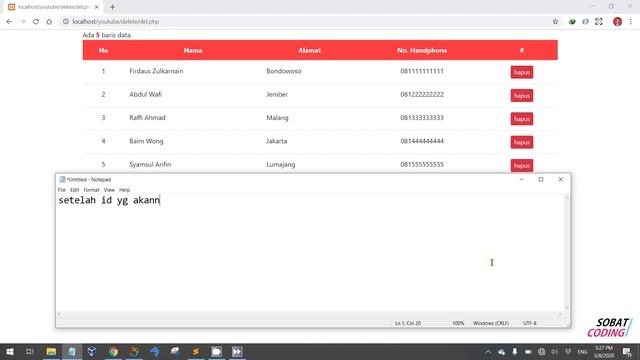
Task: Open the Windows Start menu
Action: (10, 351)
